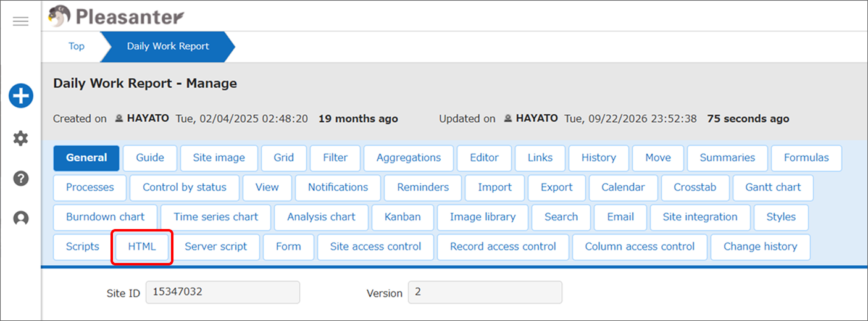Select the Image library tab
Screen dimensions: 868x321
[x=483, y=217]
